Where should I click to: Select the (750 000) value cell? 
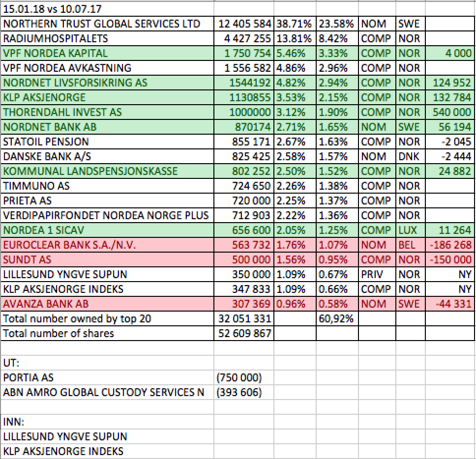[x=244, y=377]
